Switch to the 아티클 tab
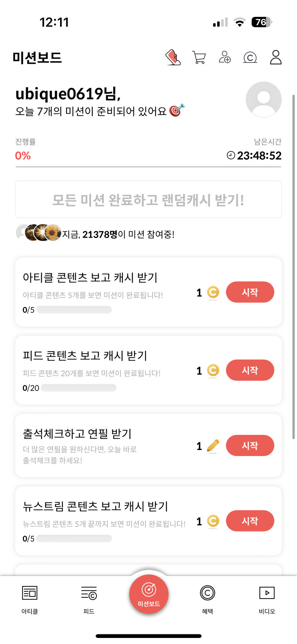The image size is (297, 644). [x=30, y=599]
